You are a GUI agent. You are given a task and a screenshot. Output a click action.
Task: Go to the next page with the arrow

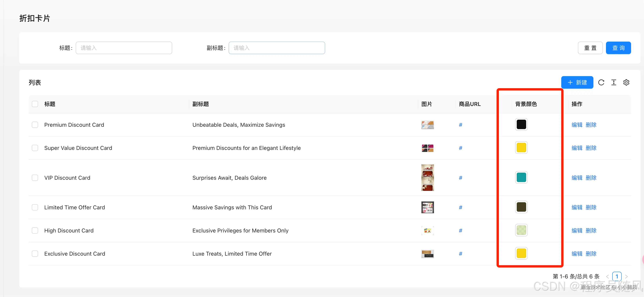(626, 276)
